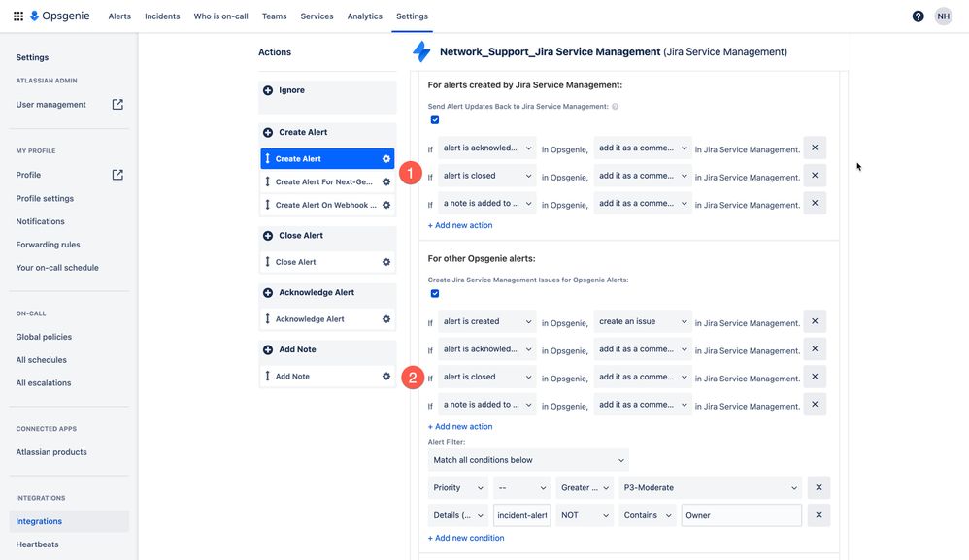Remove the 'alert is created' action row

(815, 321)
